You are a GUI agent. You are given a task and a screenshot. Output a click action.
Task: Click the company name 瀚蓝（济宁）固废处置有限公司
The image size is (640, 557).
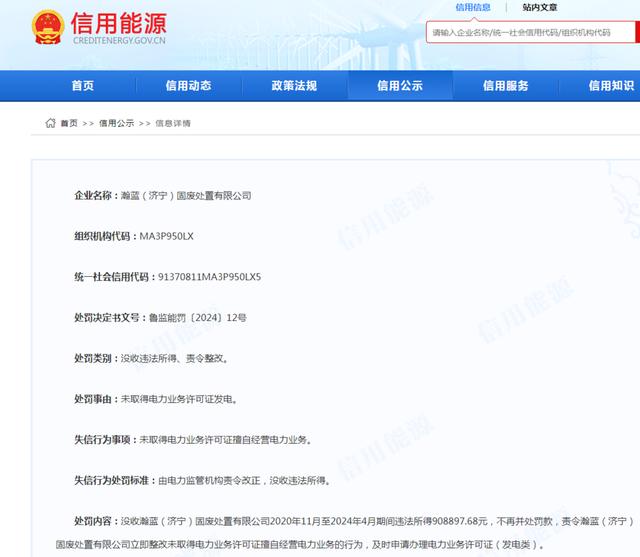pyautogui.click(x=185, y=195)
